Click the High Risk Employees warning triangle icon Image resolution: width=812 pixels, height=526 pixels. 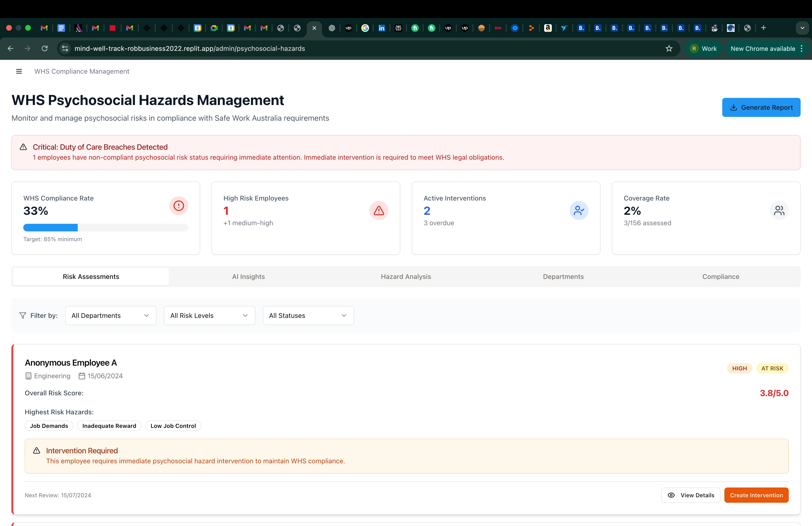(379, 210)
